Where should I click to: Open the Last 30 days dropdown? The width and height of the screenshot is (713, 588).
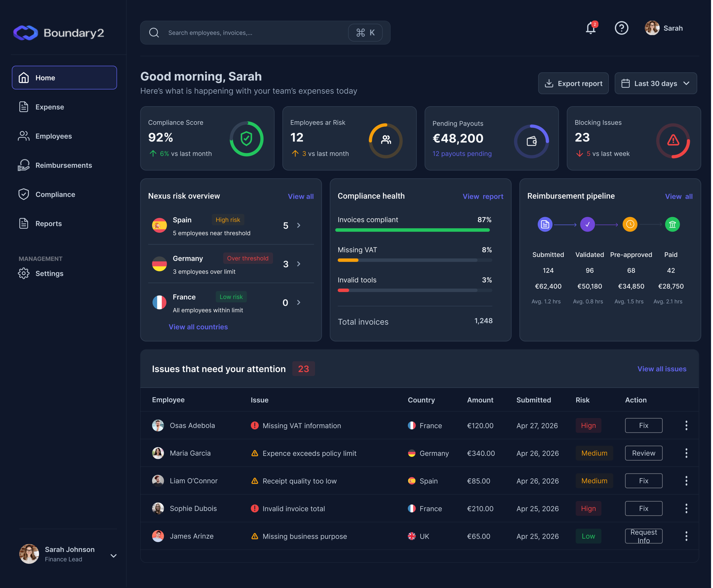click(x=656, y=83)
